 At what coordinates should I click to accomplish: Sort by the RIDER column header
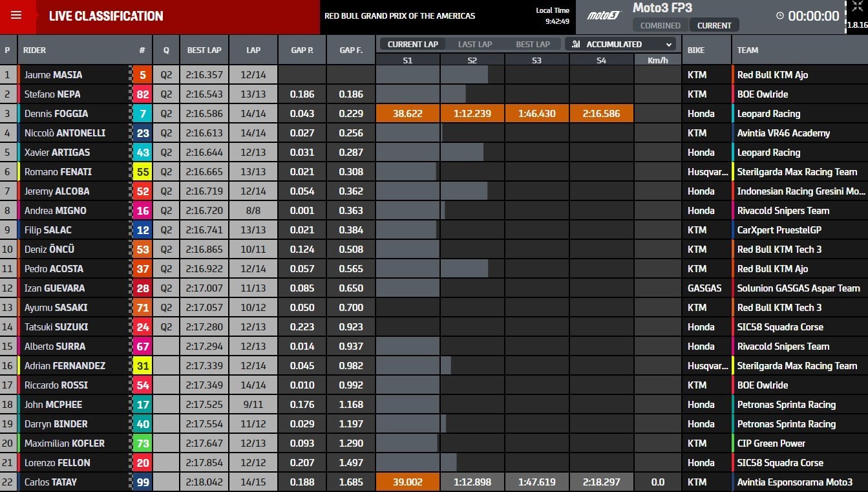tap(34, 50)
